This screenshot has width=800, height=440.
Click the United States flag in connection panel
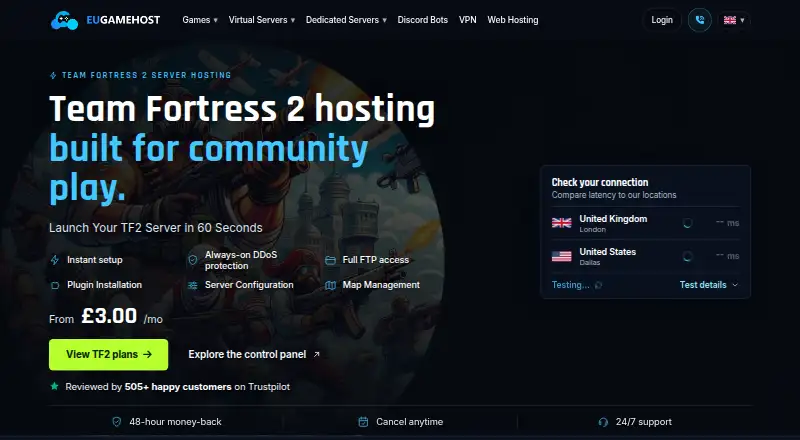click(562, 256)
